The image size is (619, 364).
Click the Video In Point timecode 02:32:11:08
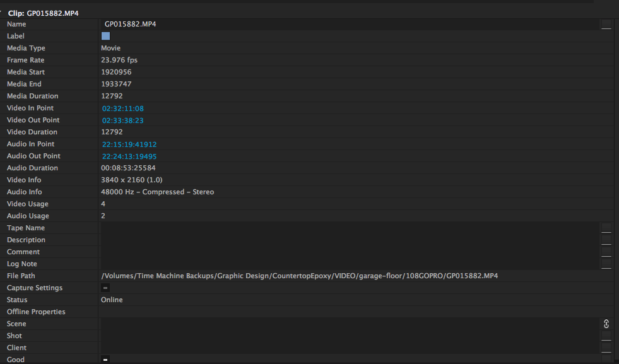point(123,109)
